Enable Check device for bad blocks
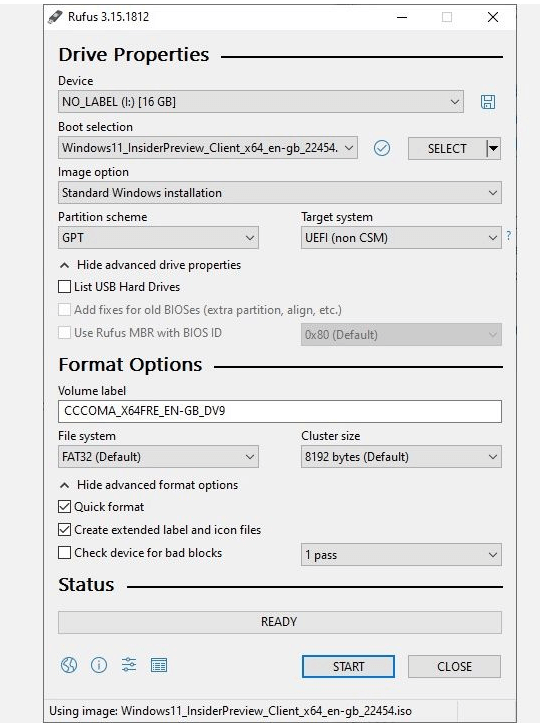The image size is (540, 725). [64, 553]
